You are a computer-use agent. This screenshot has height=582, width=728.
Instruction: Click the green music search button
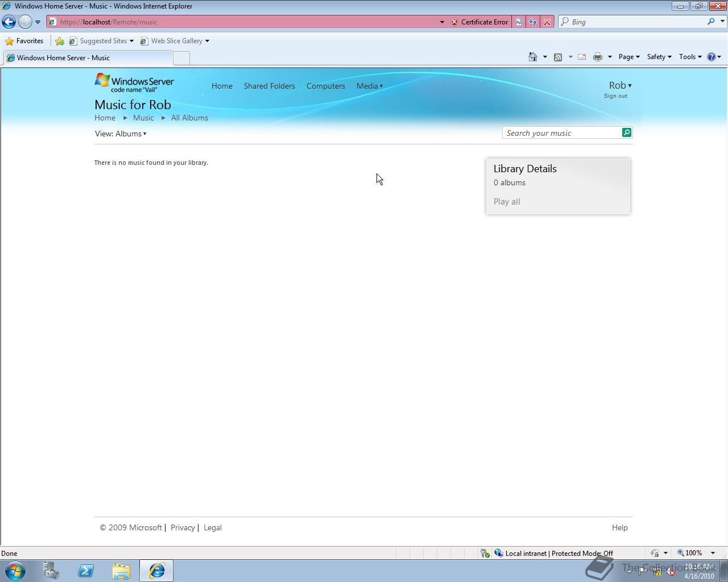(x=627, y=132)
